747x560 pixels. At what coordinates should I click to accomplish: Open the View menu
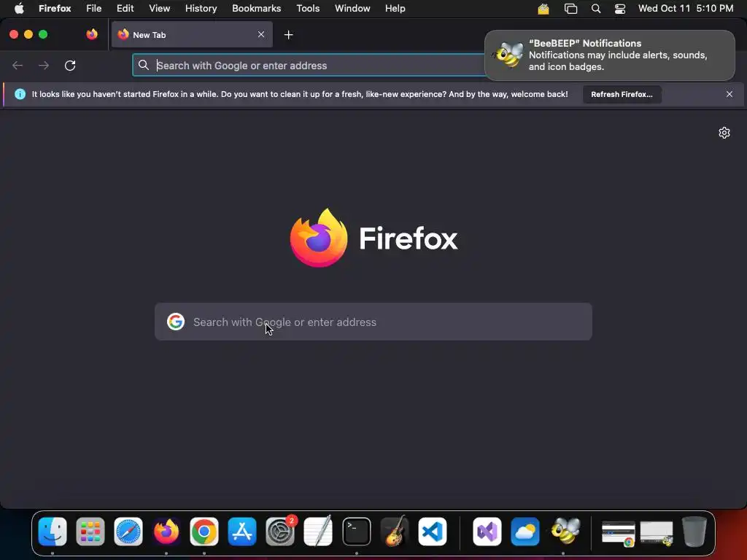click(160, 8)
